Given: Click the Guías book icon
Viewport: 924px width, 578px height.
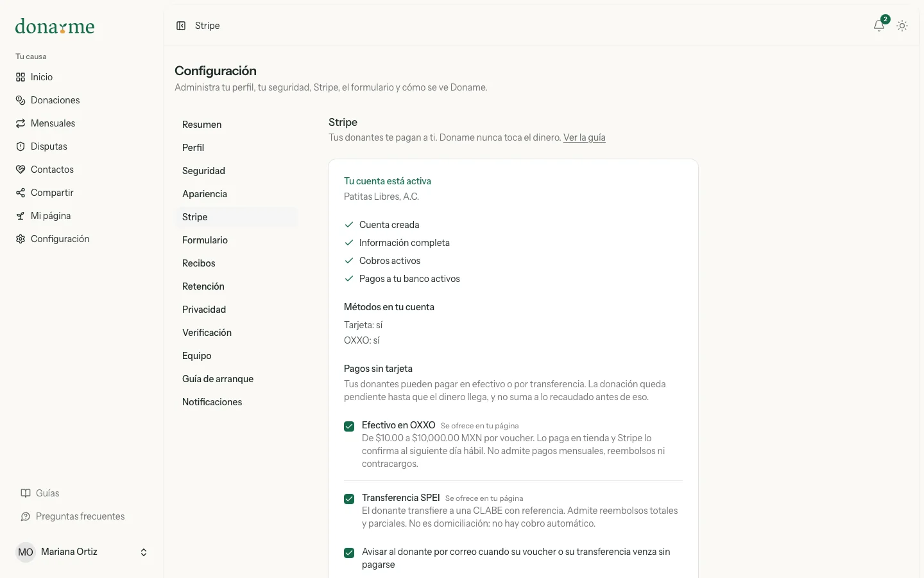Looking at the screenshot, I should click(26, 493).
